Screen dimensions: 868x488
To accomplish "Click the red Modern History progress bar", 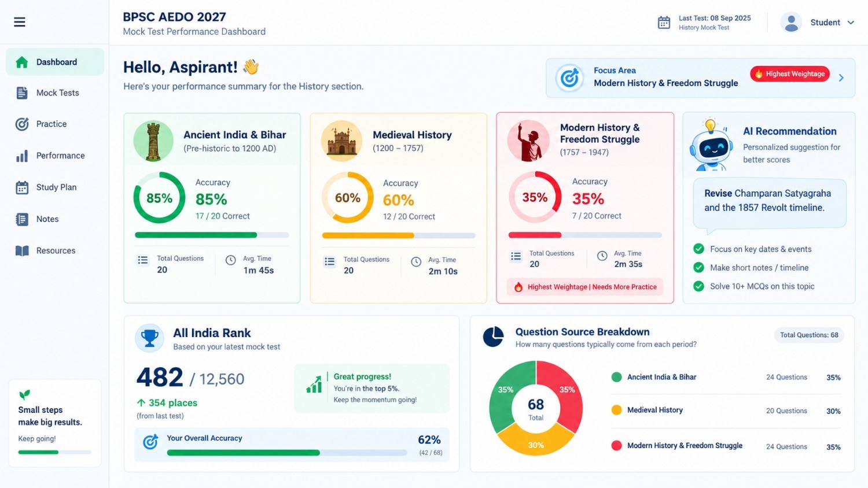I will pyautogui.click(x=585, y=235).
